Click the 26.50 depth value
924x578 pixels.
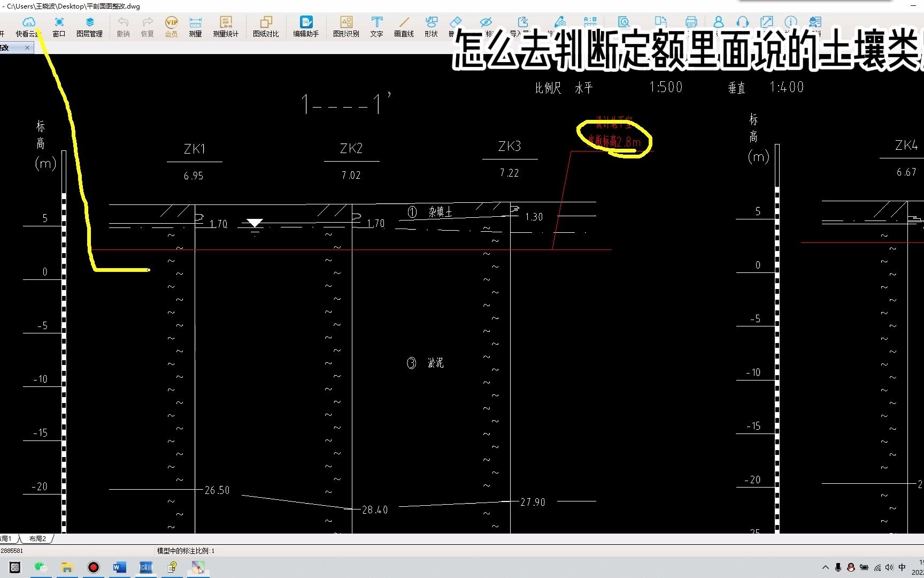click(217, 490)
